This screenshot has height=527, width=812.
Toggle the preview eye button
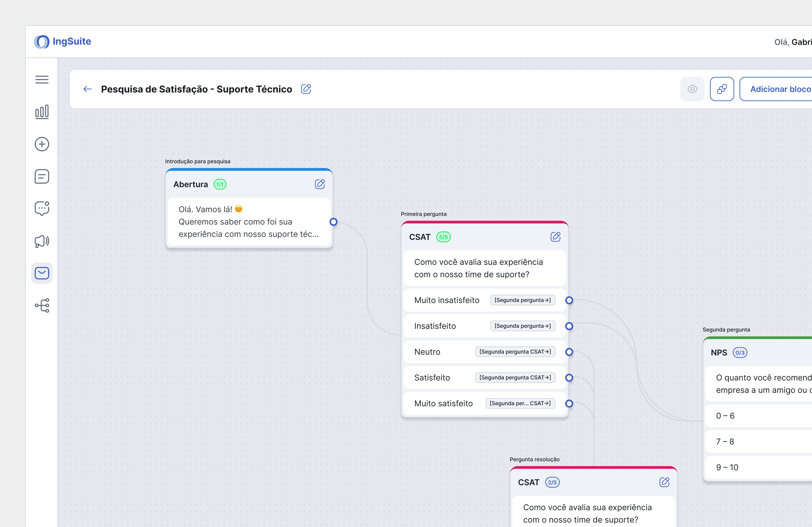tap(692, 89)
